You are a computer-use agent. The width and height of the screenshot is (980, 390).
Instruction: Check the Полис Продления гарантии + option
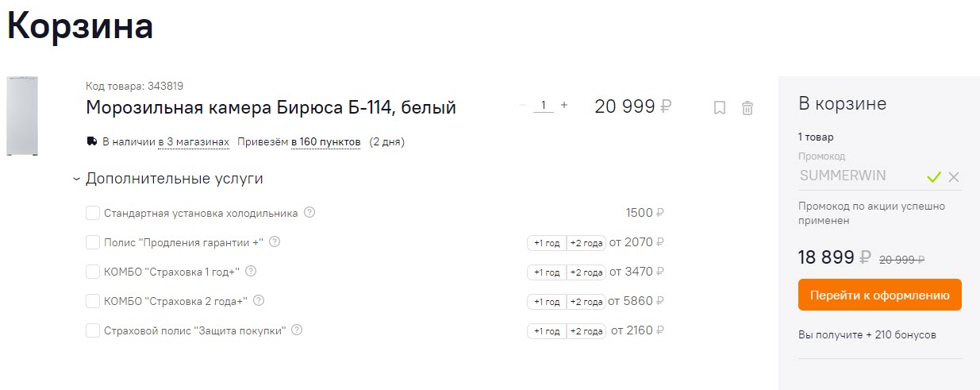click(x=93, y=242)
